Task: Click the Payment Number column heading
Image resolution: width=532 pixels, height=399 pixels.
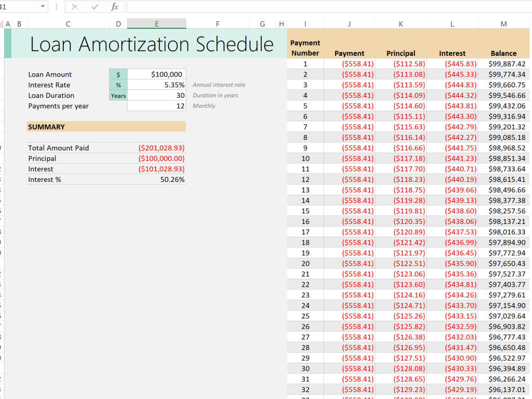Action: (305, 48)
